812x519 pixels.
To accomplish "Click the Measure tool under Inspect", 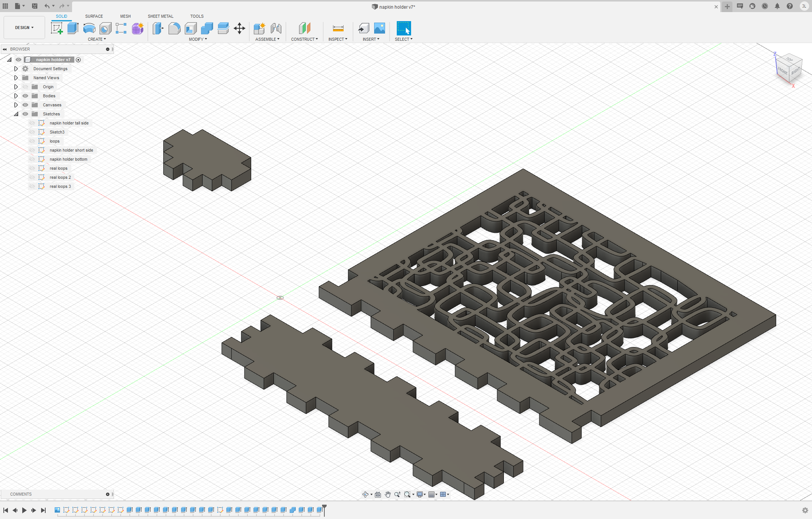I will coord(338,28).
